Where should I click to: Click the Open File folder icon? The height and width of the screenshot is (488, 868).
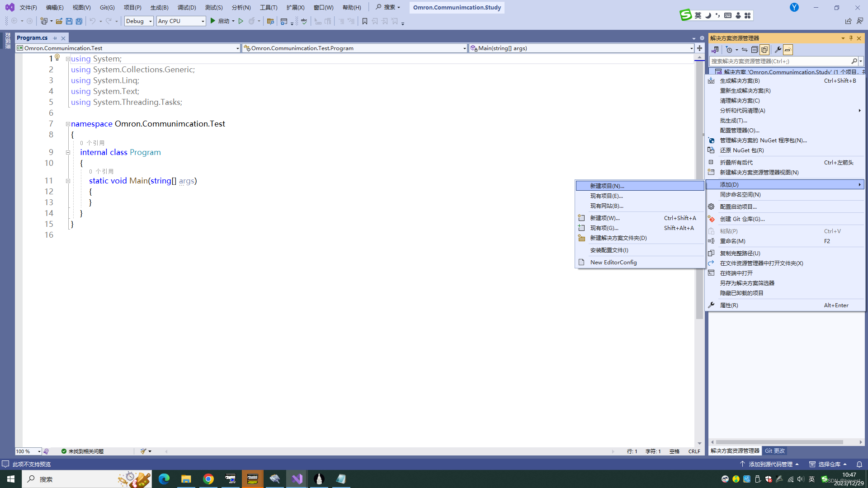coord(59,21)
